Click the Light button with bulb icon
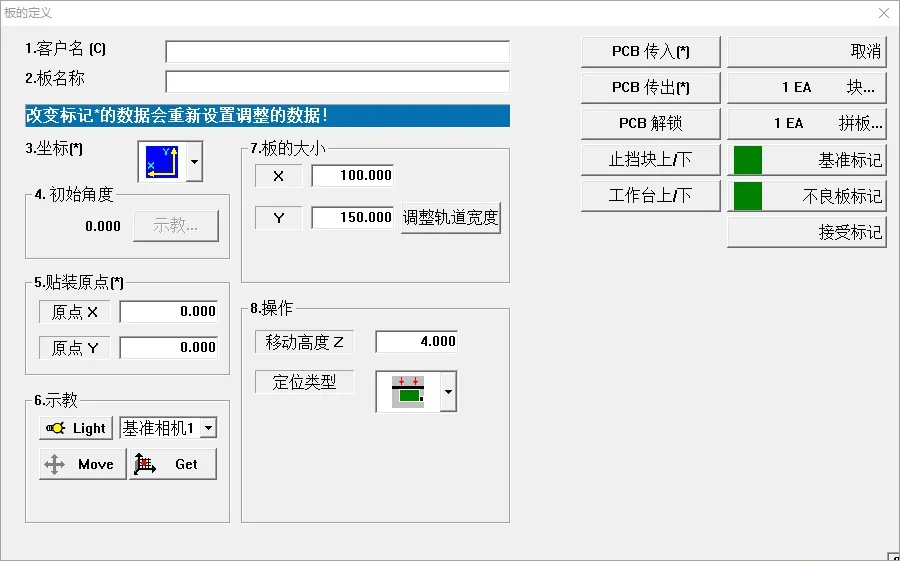The height and width of the screenshot is (561, 900). coord(76,428)
